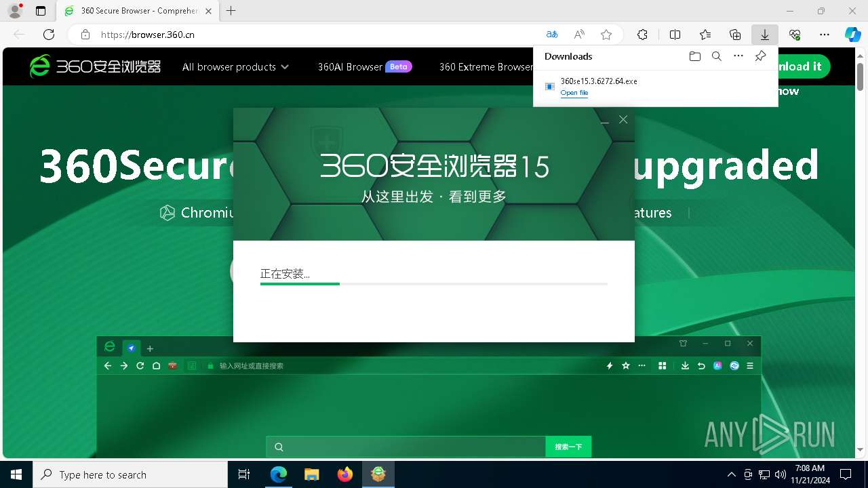Toggle split screen view

point(675,35)
